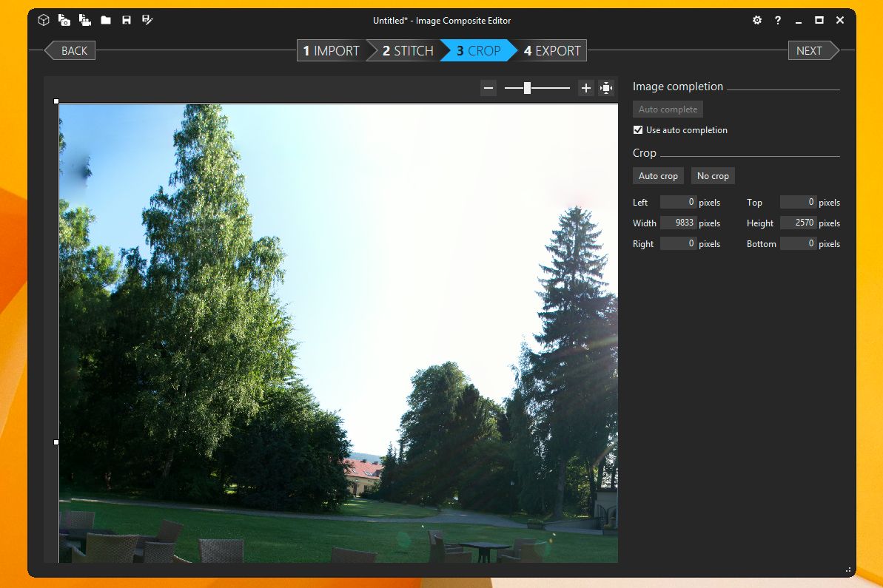Click the New Panorama cube icon
The height and width of the screenshot is (588, 883).
(x=44, y=20)
